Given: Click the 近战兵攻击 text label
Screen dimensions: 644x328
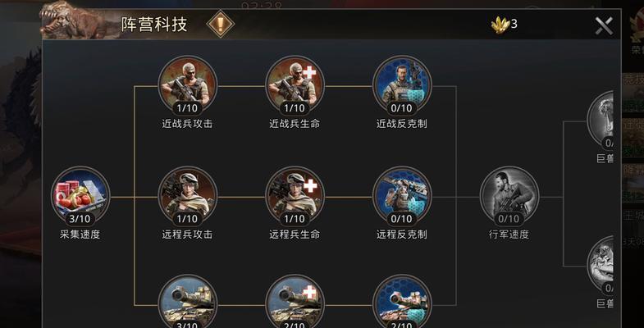Looking at the screenshot, I should pyautogui.click(x=187, y=124).
